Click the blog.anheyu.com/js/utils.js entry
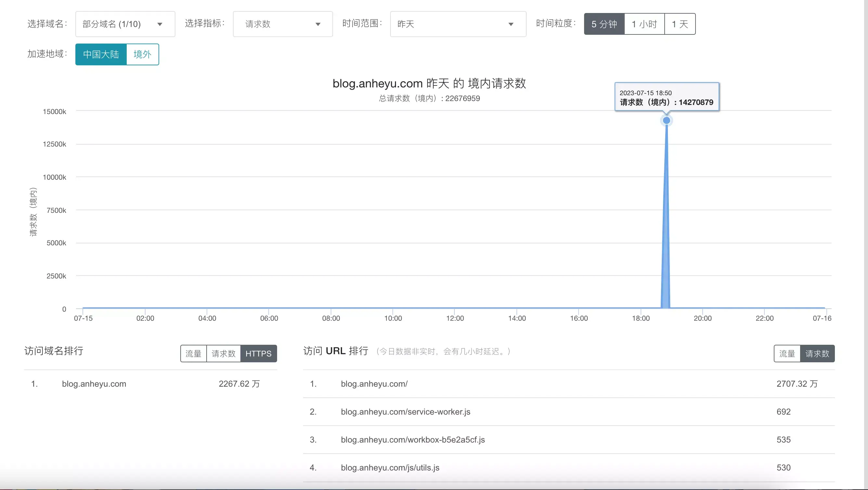 pos(390,468)
